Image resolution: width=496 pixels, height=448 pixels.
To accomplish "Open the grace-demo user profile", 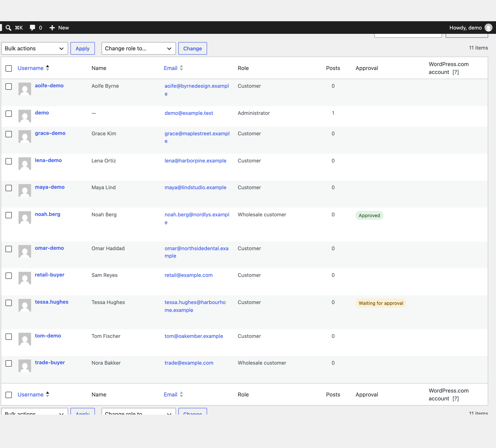I will point(50,133).
